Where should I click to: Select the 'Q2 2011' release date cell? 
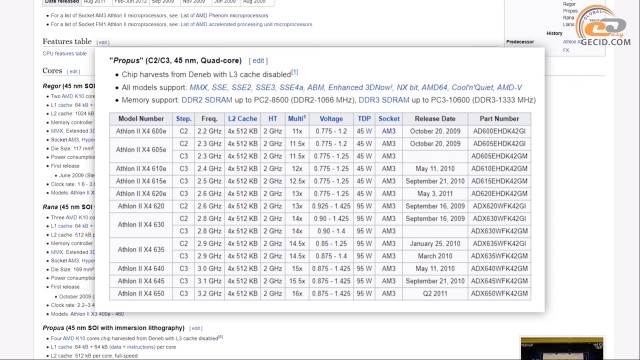(x=435, y=294)
